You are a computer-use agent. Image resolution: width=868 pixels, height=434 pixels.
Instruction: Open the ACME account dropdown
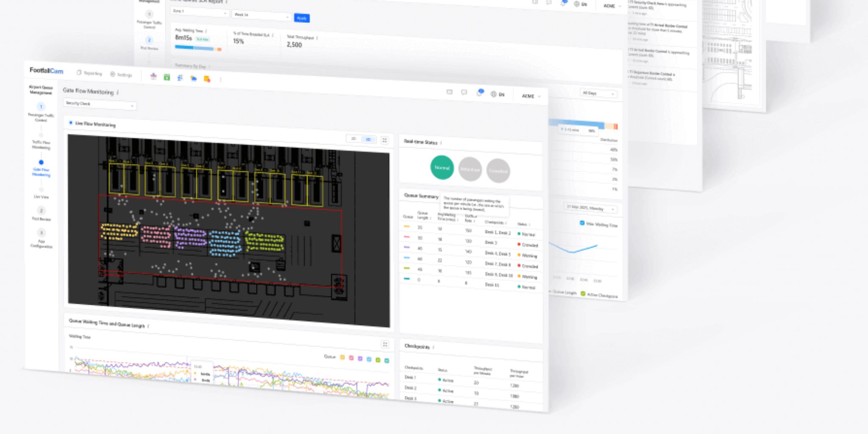pos(531,96)
